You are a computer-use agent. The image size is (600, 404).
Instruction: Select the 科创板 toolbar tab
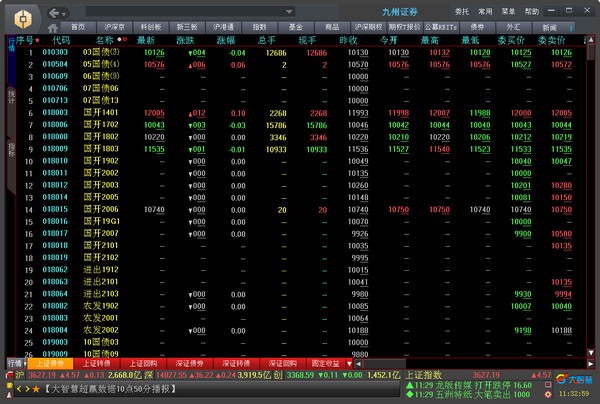[151, 27]
